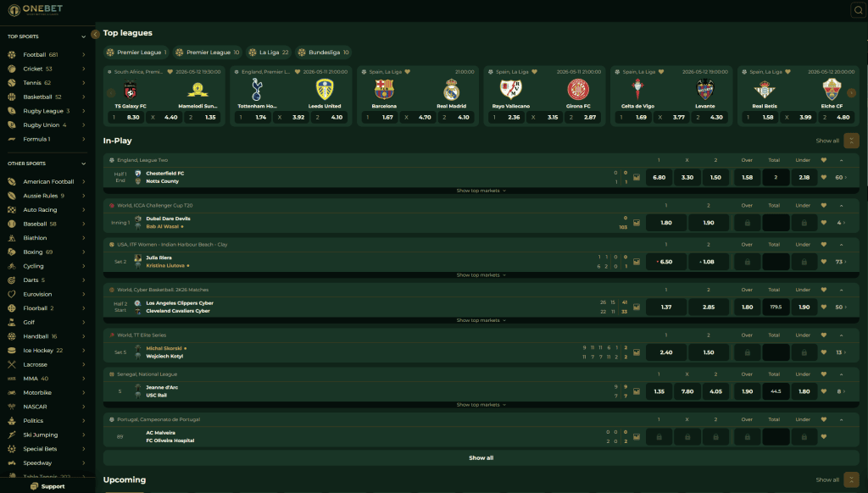Select the American Football sport icon

[12, 181]
